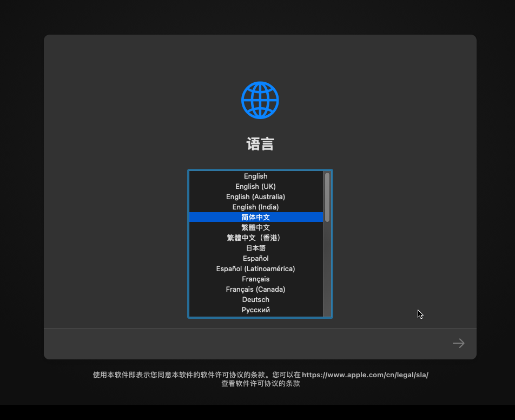Select Français language
This screenshot has height=420, width=515.
[x=256, y=279]
